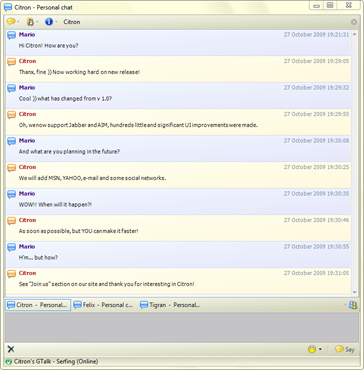Screen dimensions: 364x370
Task: Click the Citron contact name in toolbar
Action: (72, 22)
